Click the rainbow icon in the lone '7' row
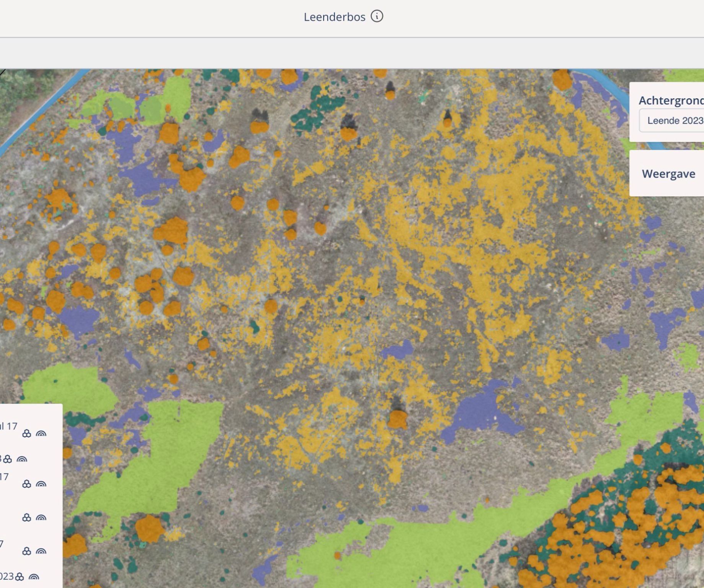Image resolution: width=704 pixels, height=588 pixels. [41, 551]
